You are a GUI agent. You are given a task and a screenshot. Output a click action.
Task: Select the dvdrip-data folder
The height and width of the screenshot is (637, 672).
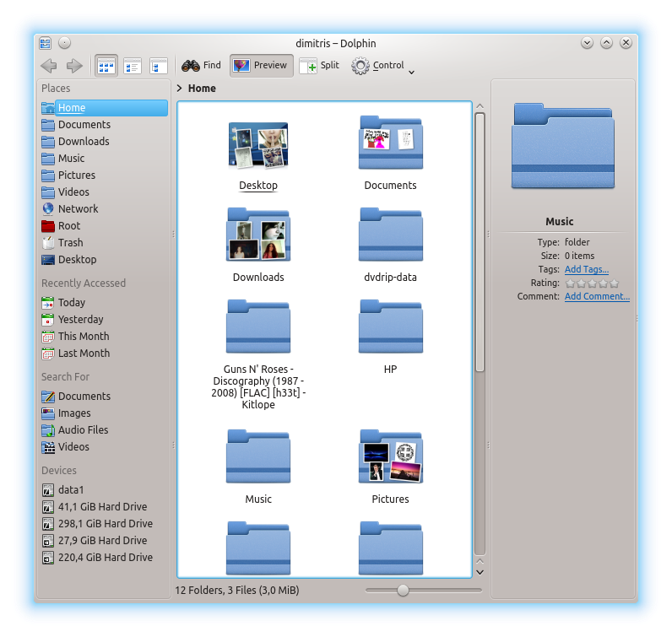[390, 245]
